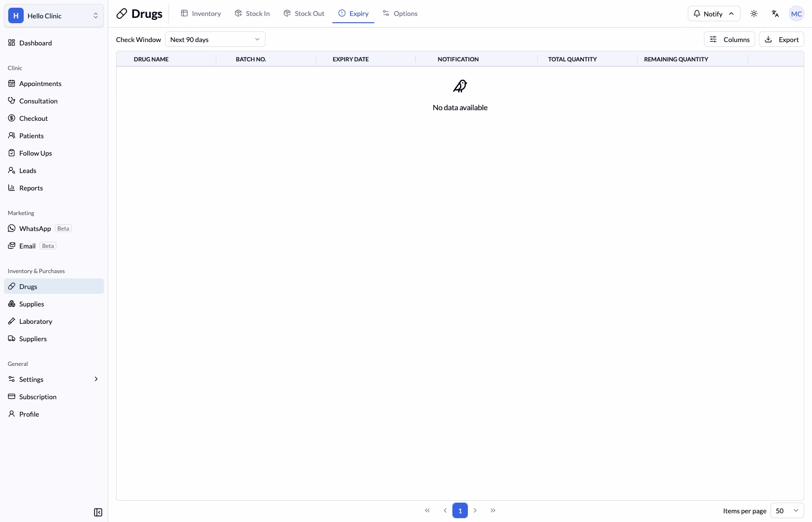
Task: Open Patients in the sidebar
Action: [x=54, y=136]
